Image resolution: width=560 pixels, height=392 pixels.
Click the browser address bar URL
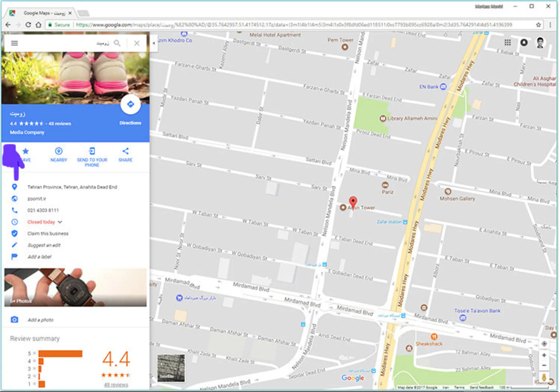(294, 25)
